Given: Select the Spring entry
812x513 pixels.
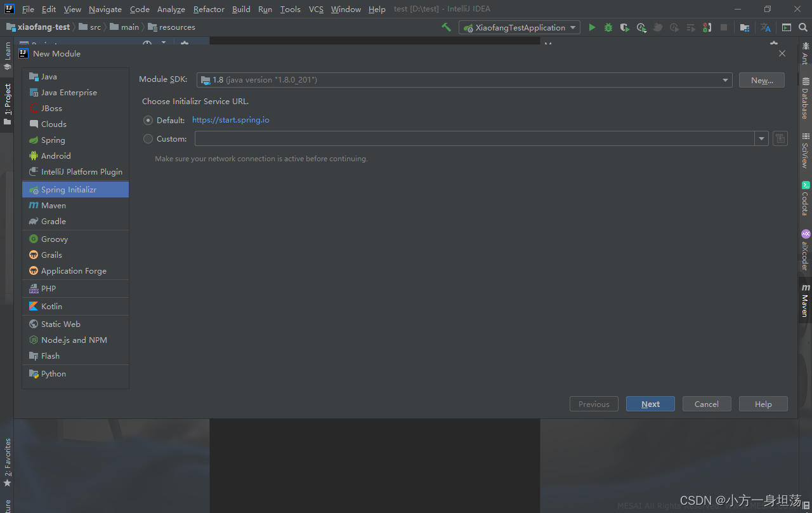Looking at the screenshot, I should coord(75,140).
